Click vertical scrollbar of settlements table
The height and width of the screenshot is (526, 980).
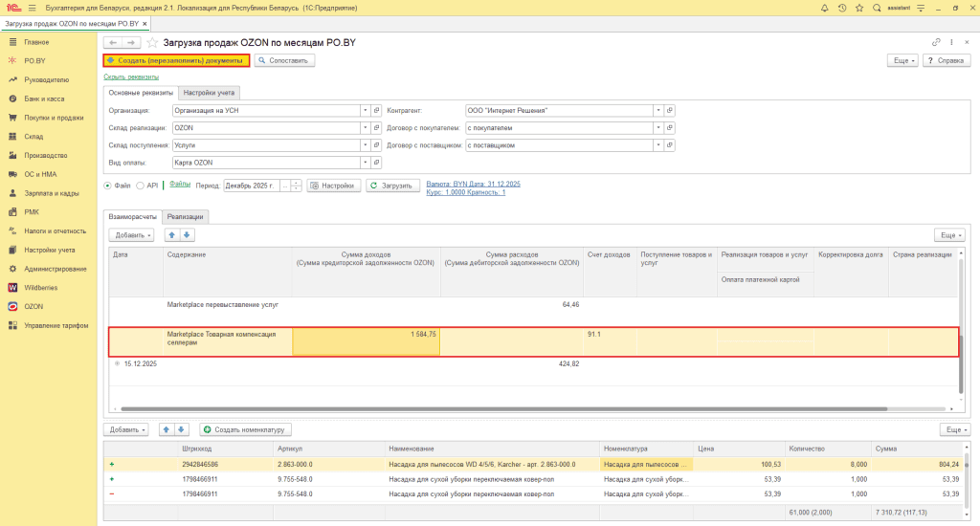coord(961,363)
